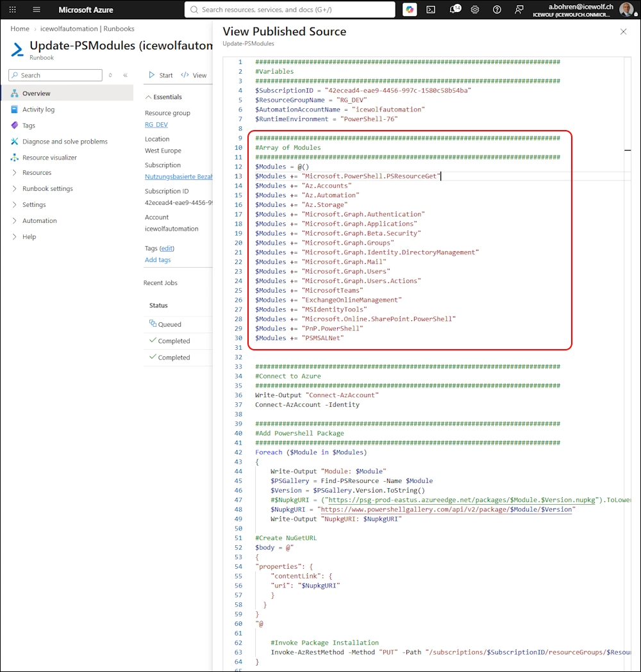
Task: Select Tags in the sidebar menu
Action: pyautogui.click(x=29, y=126)
